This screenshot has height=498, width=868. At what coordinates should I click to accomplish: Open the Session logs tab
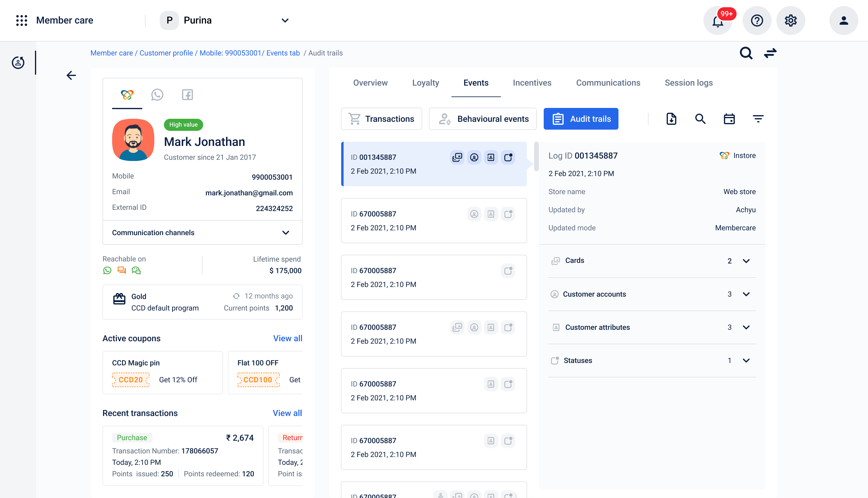point(688,83)
